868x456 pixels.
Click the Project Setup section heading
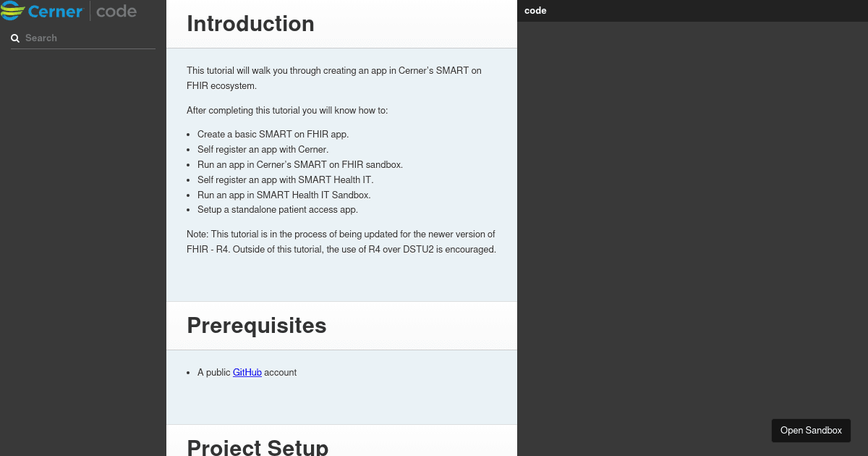[258, 447]
